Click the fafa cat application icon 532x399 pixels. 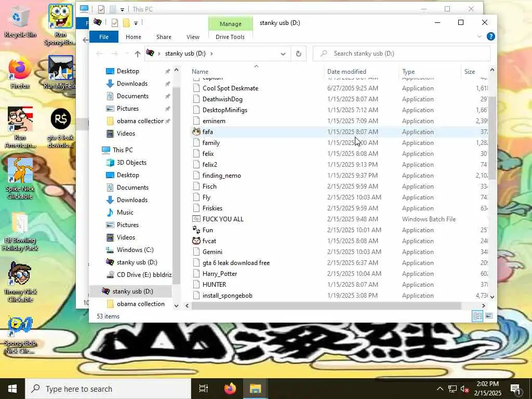tap(196, 131)
